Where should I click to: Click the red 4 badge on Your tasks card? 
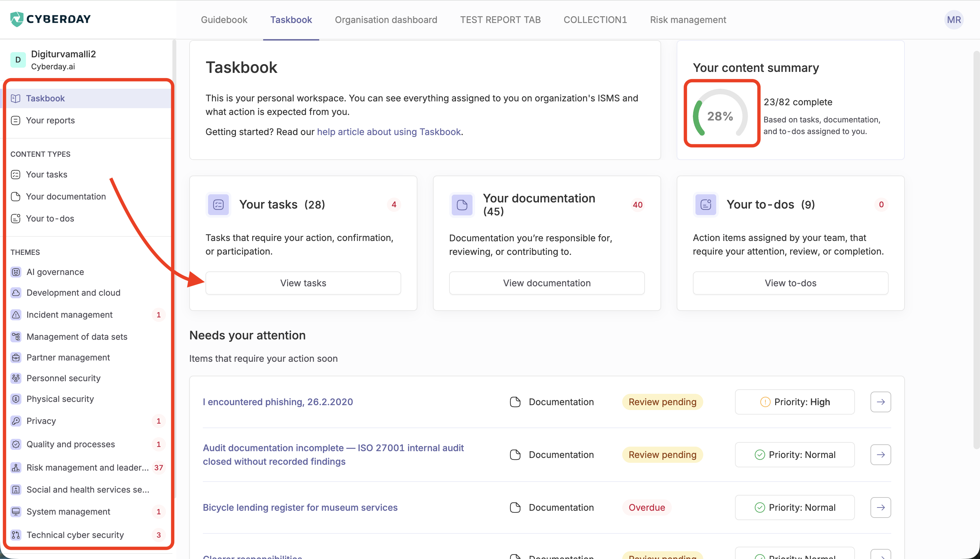click(394, 205)
